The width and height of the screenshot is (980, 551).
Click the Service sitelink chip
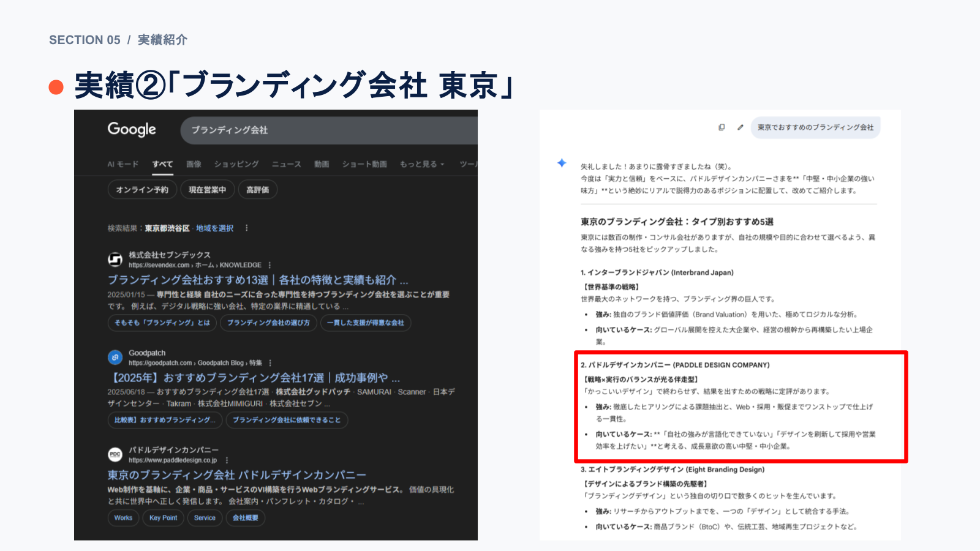205,518
